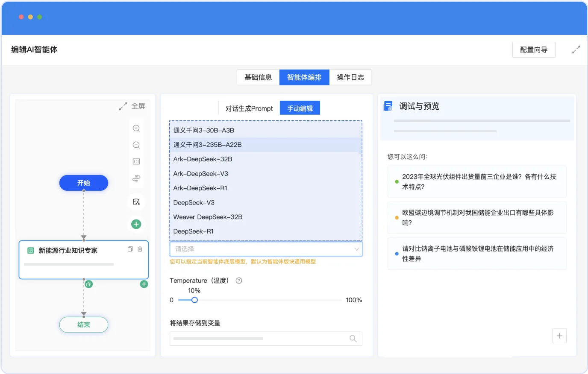This screenshot has width=588, height=374.
Task: Open the 操作日志 tab
Action: 350,77
